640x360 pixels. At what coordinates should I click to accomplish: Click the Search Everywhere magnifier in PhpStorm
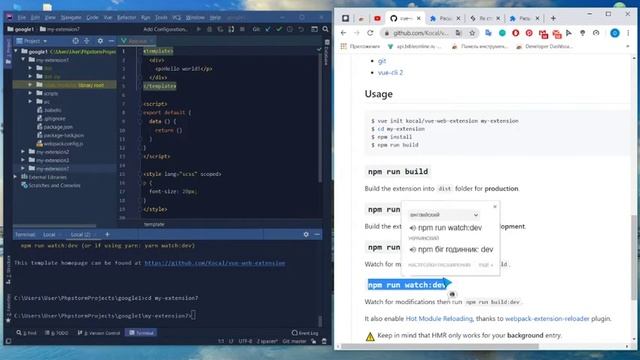click(x=325, y=29)
